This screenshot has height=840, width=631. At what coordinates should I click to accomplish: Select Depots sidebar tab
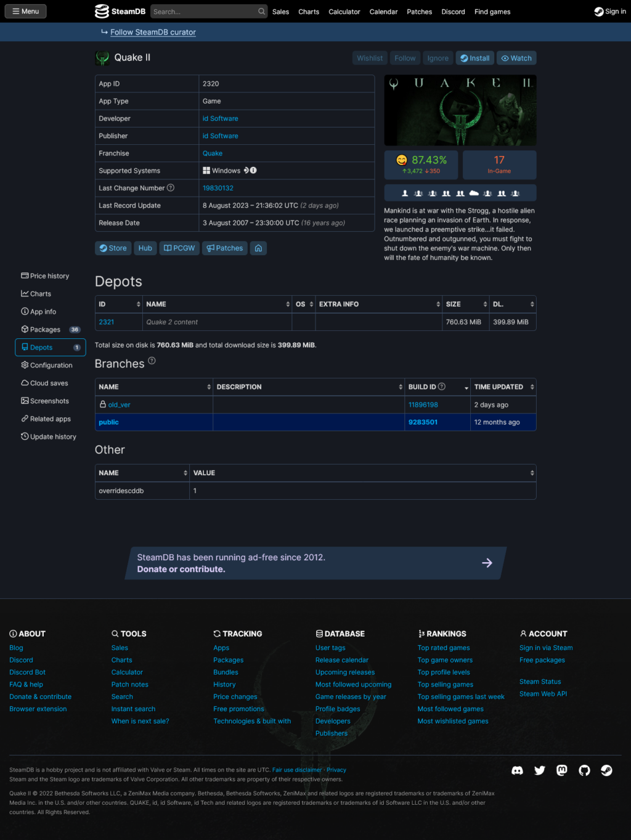click(x=50, y=348)
